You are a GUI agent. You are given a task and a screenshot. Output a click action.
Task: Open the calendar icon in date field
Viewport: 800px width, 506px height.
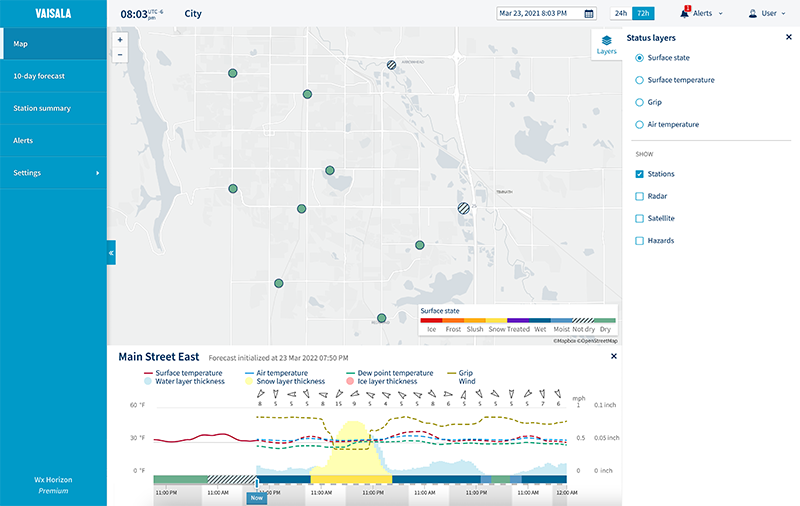[589, 14]
